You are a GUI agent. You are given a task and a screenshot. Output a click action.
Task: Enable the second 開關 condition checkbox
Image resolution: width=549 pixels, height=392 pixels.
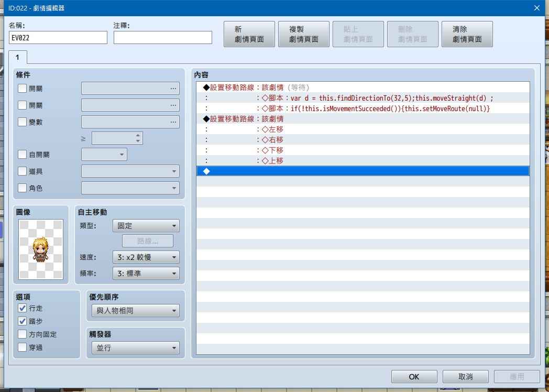pos(22,105)
